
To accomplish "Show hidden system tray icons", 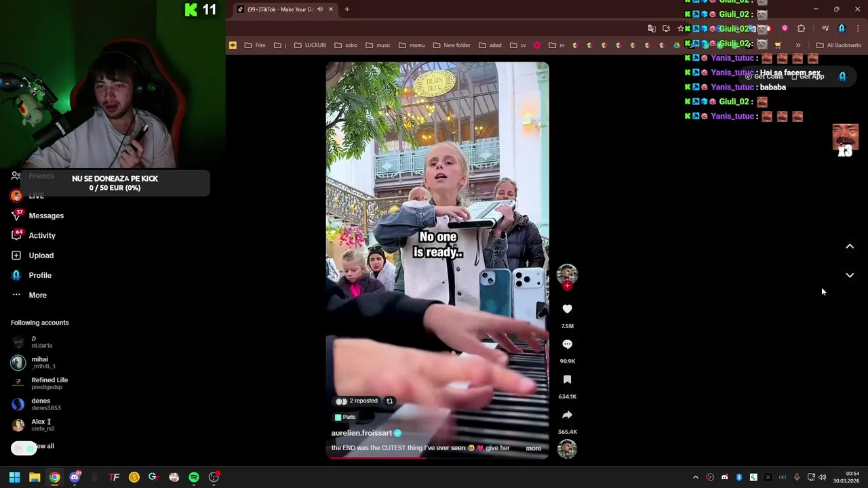I will (x=695, y=477).
